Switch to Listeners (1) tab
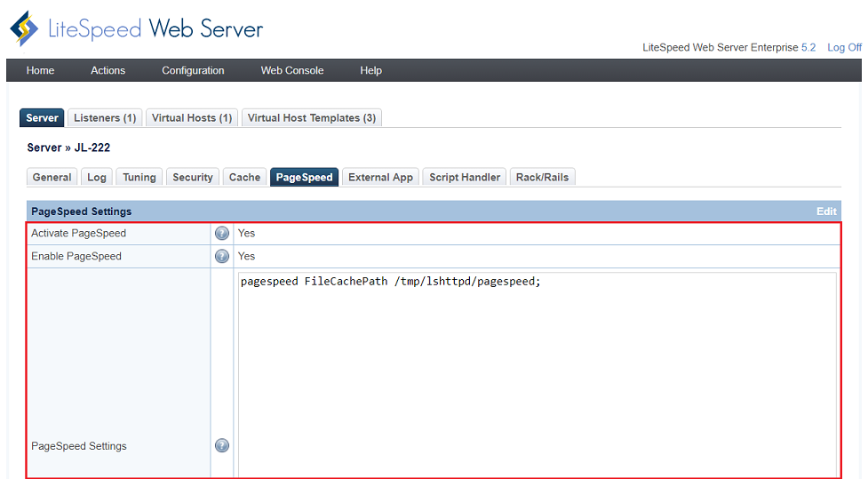The height and width of the screenshot is (479, 868). point(105,118)
